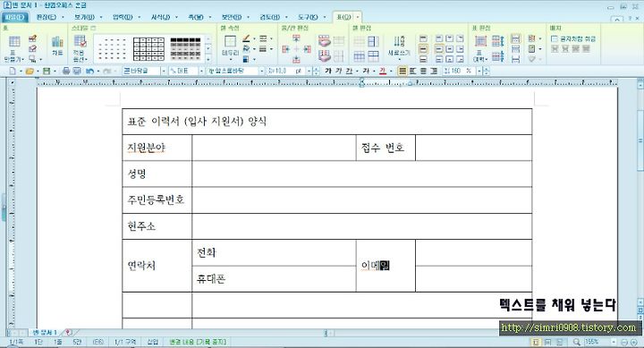Click the insert column right icon
This screenshot has height=348, width=644.
[x=307, y=49]
